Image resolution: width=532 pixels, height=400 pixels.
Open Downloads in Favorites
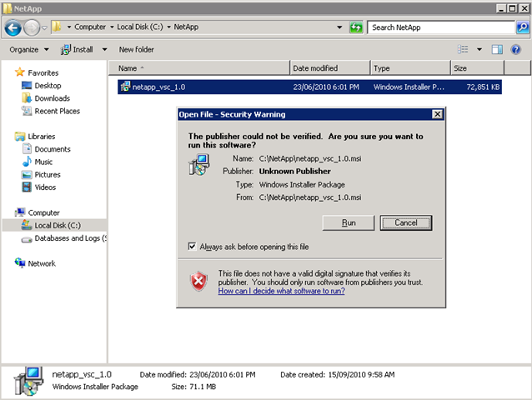pyautogui.click(x=53, y=98)
